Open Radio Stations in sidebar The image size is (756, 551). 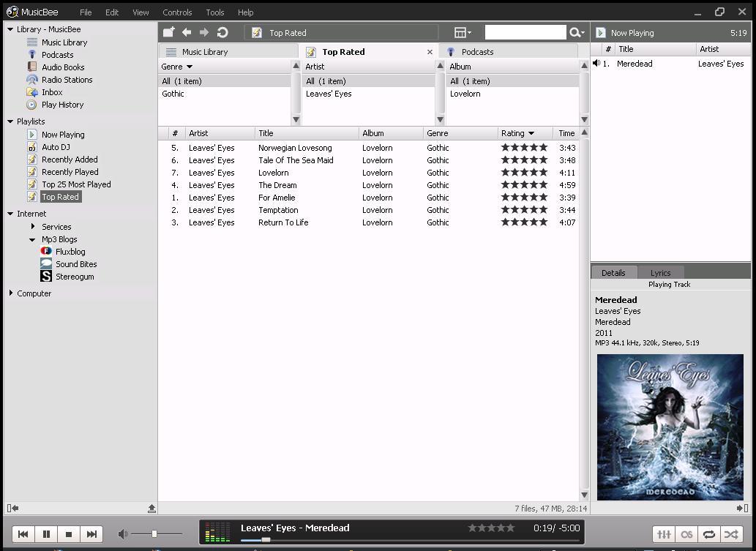pos(67,80)
